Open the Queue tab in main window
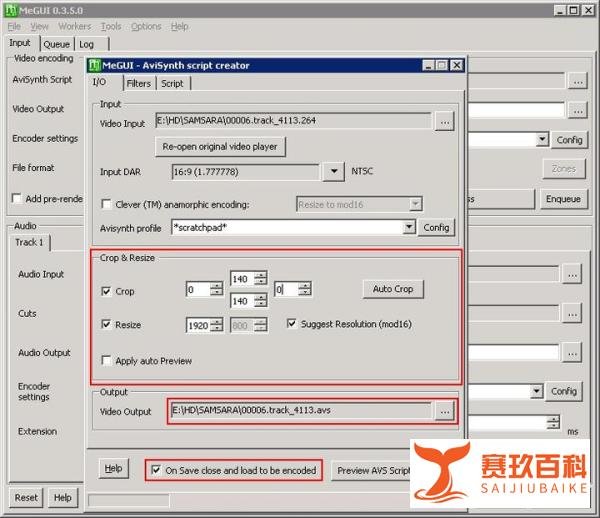The width and height of the screenshot is (600, 518). [x=57, y=44]
